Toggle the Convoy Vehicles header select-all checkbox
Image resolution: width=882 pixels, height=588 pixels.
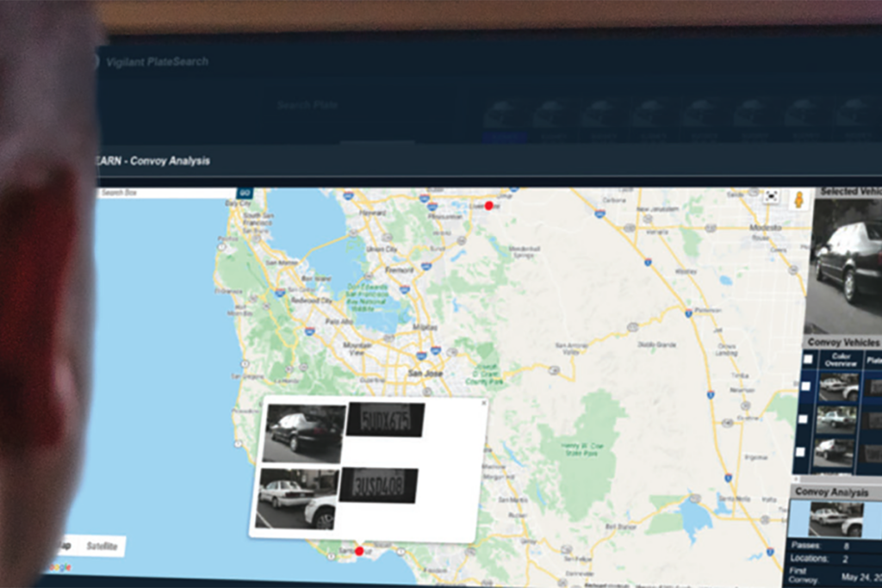pos(808,359)
